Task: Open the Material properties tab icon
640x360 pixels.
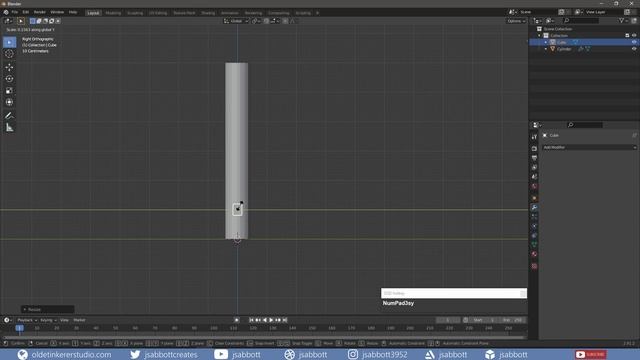Action: tap(534, 254)
